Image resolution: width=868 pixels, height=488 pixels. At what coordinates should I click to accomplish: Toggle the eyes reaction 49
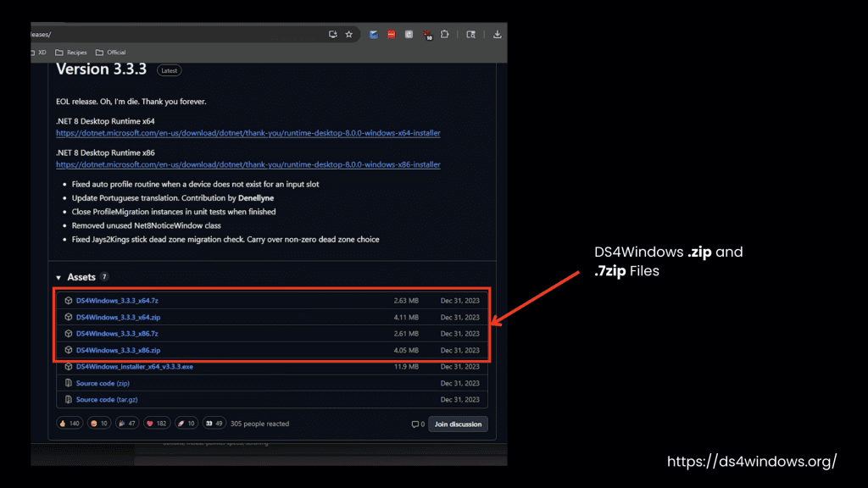click(214, 424)
